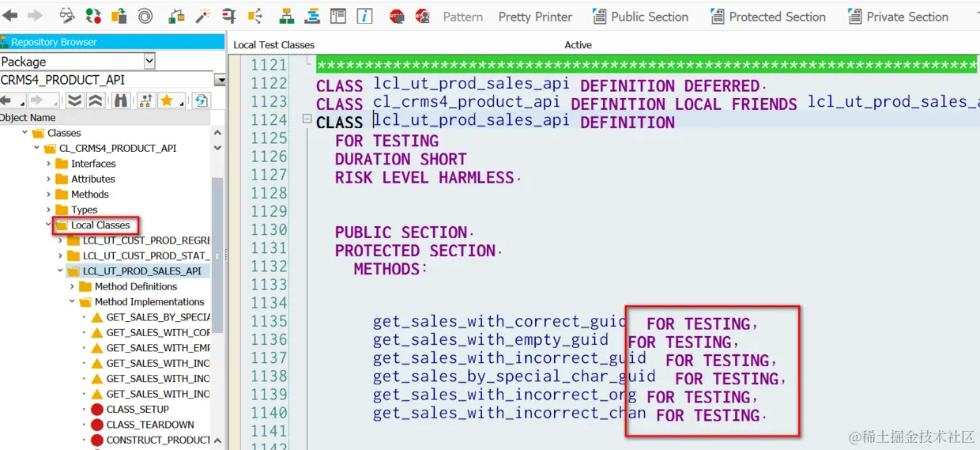Click the Active/Inactive switch icon
The image size is (980, 450).
click(x=93, y=16)
